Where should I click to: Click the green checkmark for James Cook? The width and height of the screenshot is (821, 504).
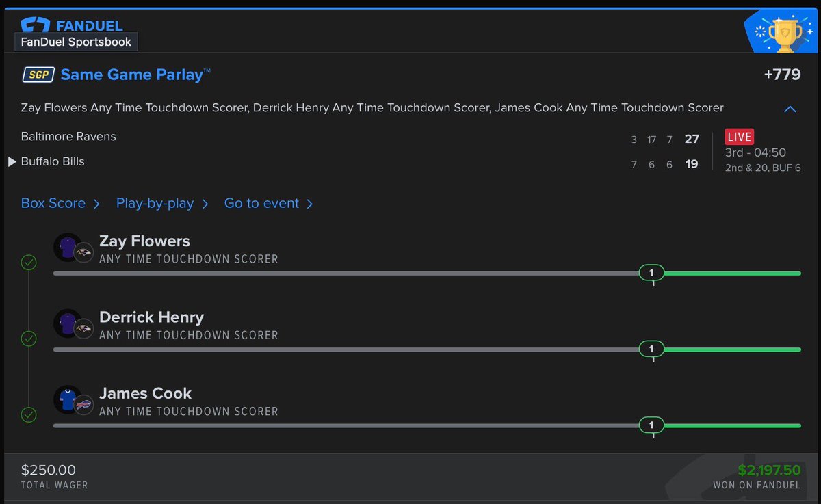pos(29,414)
